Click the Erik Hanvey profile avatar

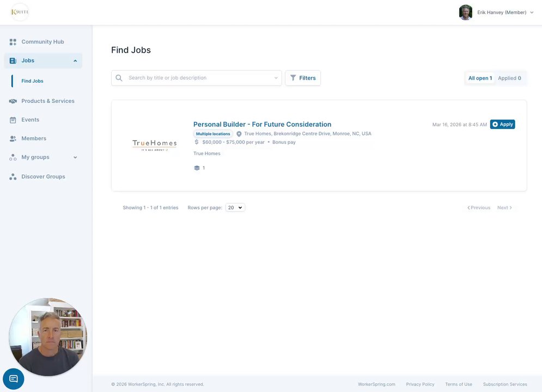pos(466,13)
